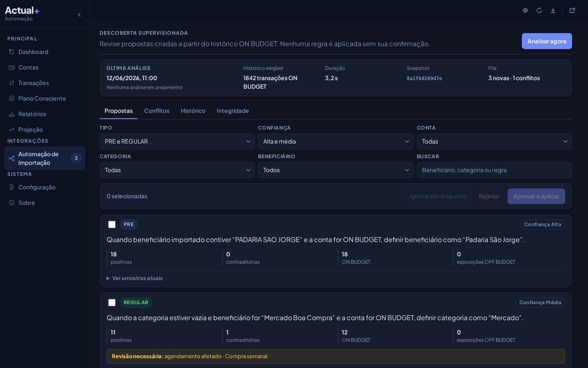Click Ignorar por enquanto button
The height and width of the screenshot is (368, 588).
pyautogui.click(x=438, y=196)
